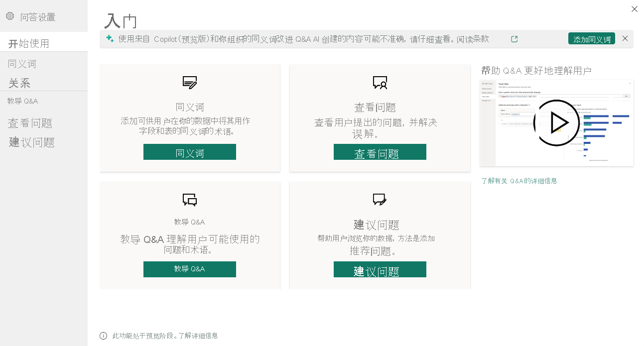Select 开始使用 in the sidebar
644x346 pixels.
tap(29, 43)
